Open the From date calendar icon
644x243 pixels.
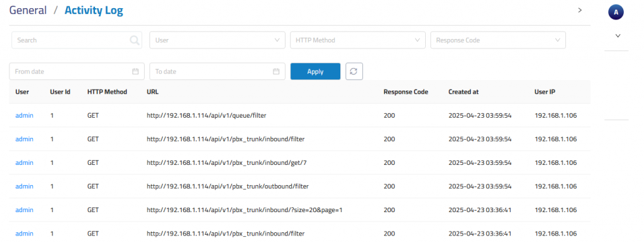coord(135,72)
